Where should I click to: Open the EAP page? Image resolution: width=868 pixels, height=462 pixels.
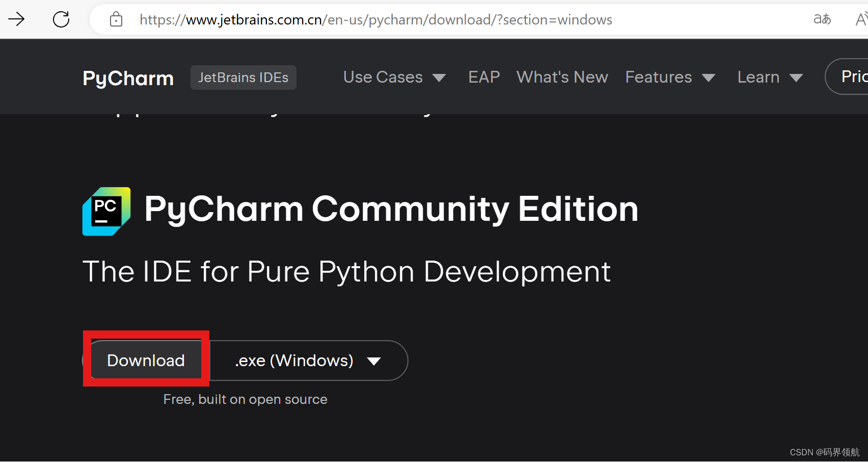click(x=484, y=77)
